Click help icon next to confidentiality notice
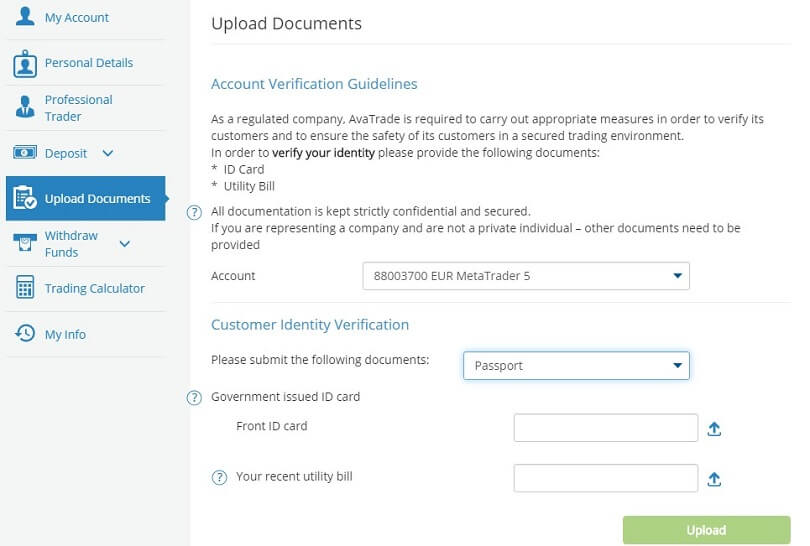 pyautogui.click(x=196, y=212)
